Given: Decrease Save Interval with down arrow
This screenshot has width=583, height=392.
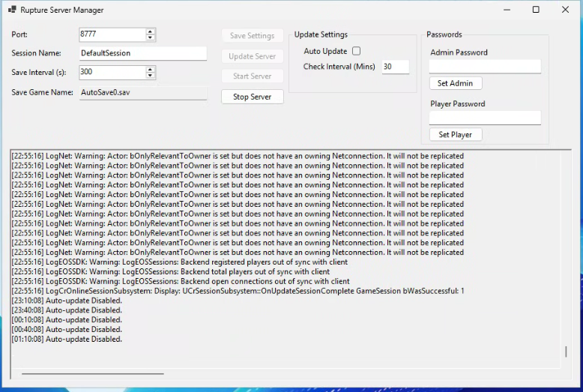Looking at the screenshot, I should point(151,76).
